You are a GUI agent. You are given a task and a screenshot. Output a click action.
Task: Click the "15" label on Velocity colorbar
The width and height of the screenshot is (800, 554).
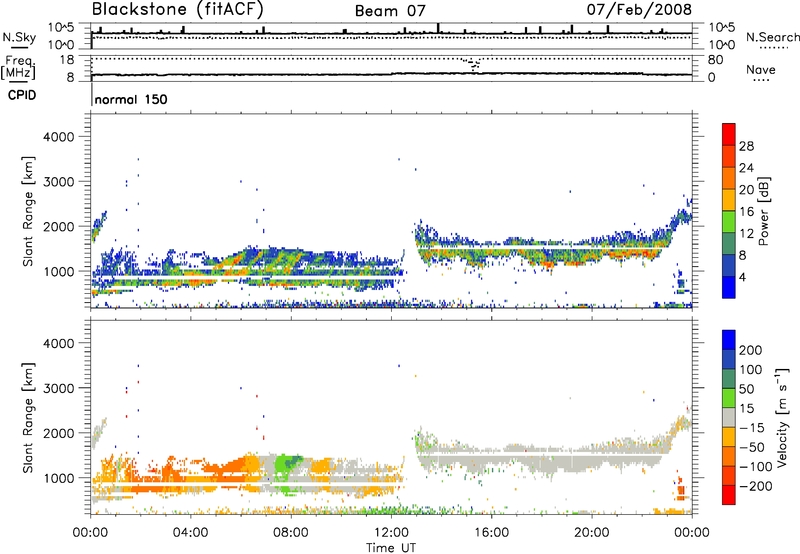(746, 408)
